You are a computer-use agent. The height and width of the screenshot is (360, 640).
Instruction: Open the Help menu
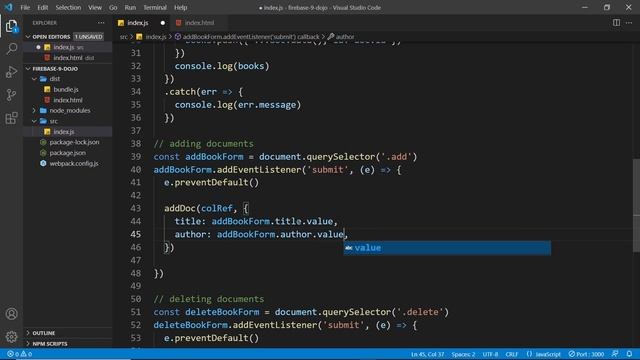180,7
